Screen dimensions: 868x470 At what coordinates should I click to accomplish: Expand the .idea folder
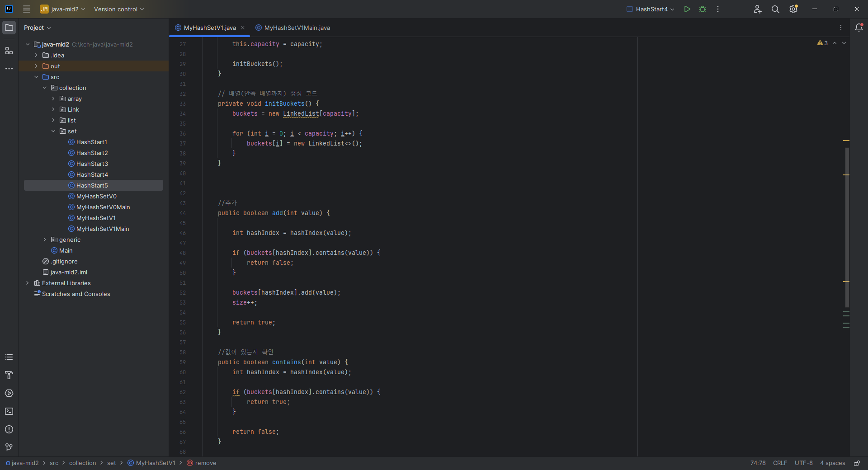[x=36, y=55]
